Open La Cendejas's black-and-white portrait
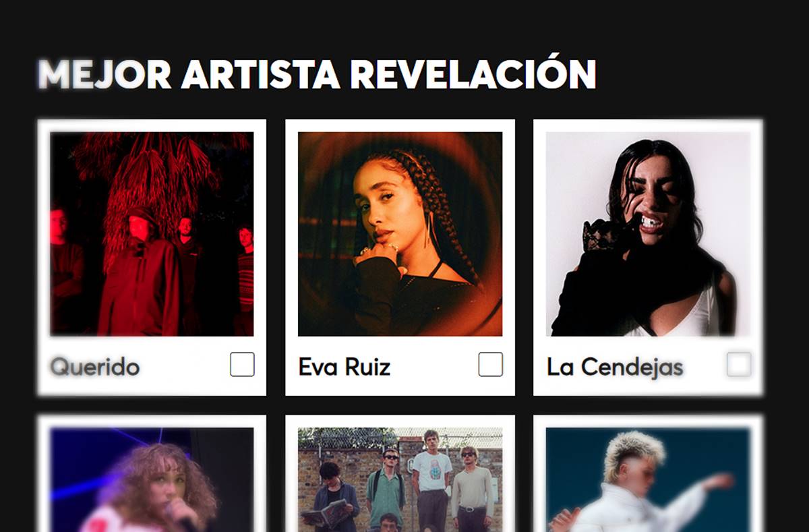Screen dimensions: 809x532 [648, 234]
